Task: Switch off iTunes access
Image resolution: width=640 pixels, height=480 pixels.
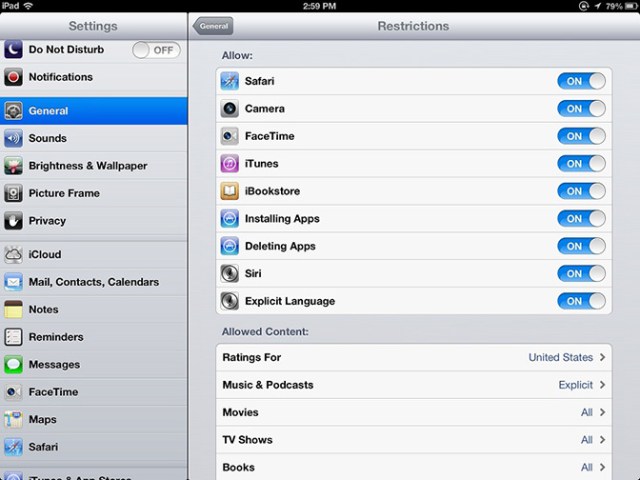Action: (x=581, y=164)
